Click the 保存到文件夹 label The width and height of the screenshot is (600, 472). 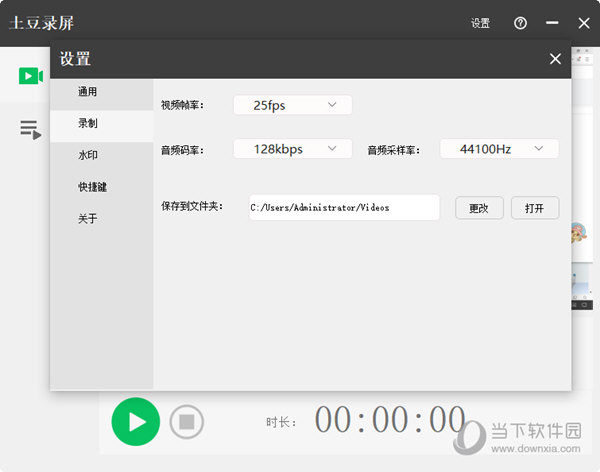(192, 206)
